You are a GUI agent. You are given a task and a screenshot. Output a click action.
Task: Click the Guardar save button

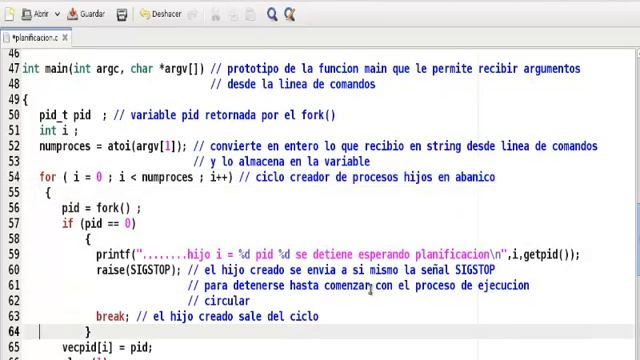tap(87, 14)
